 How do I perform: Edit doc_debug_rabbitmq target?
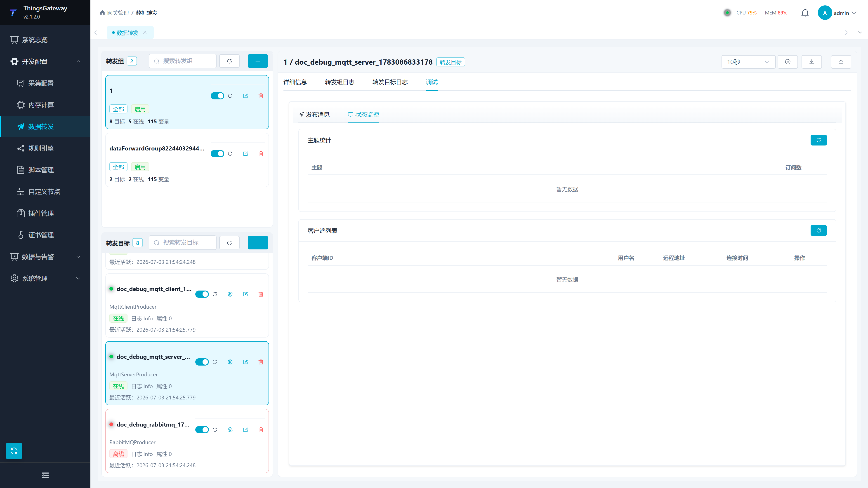click(x=245, y=430)
